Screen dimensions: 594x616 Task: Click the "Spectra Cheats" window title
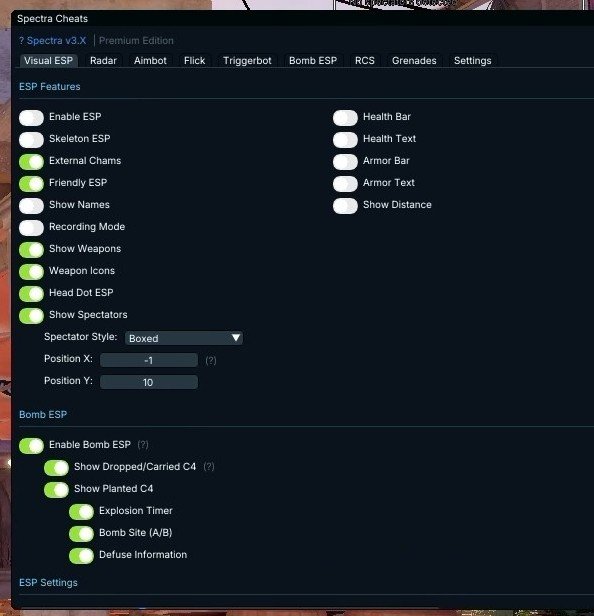click(52, 18)
